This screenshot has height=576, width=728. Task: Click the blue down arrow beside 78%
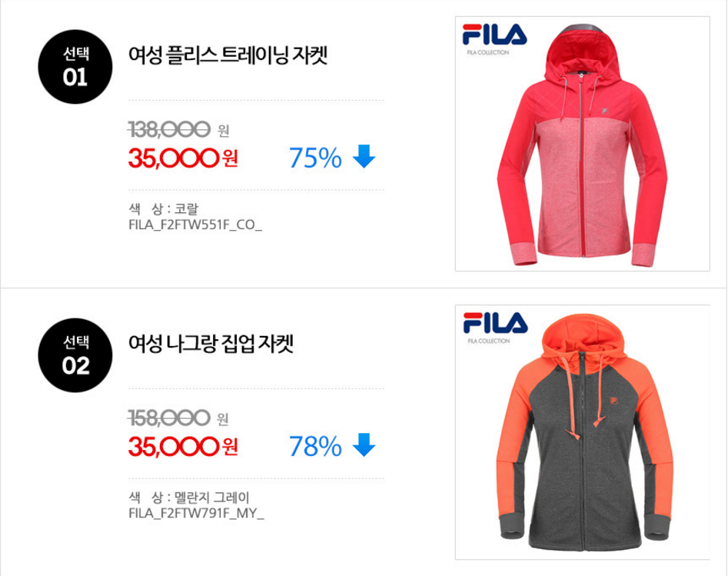tap(364, 445)
